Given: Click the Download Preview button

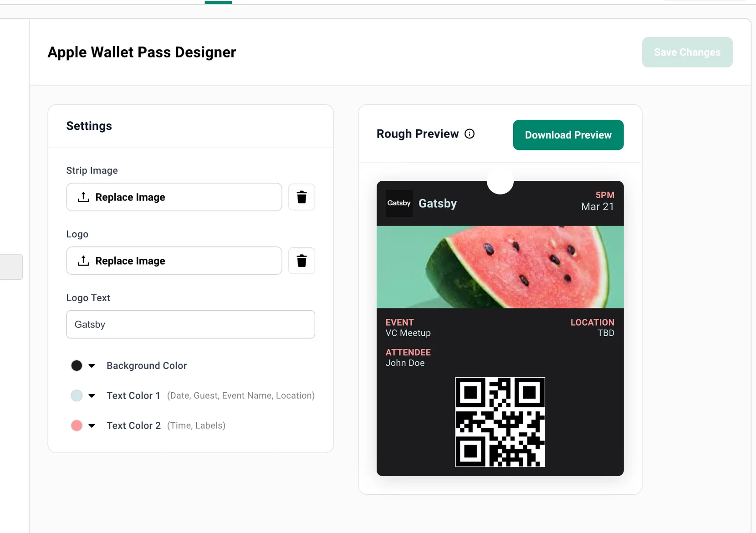Looking at the screenshot, I should coord(568,135).
